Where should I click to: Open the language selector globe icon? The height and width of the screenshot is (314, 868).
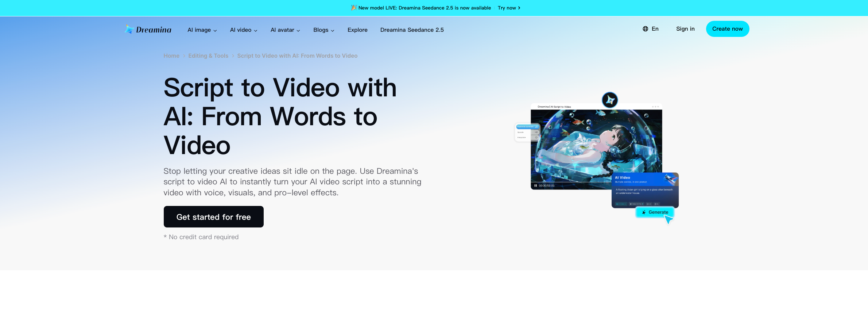point(645,29)
